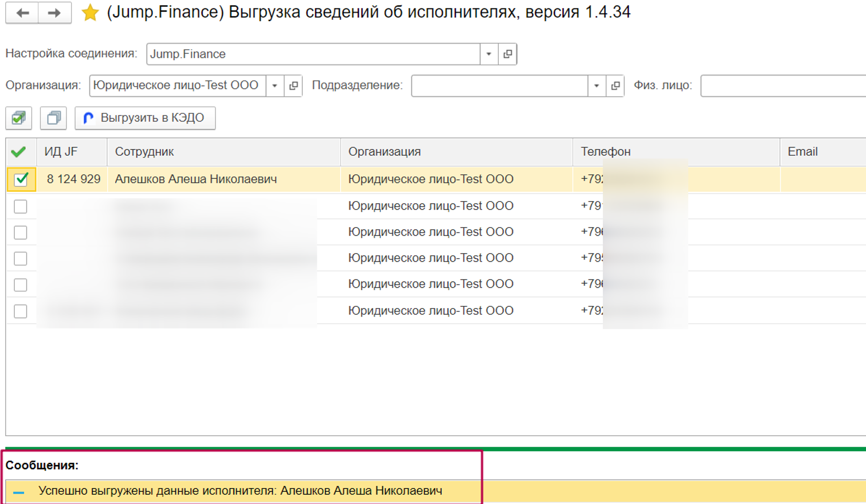Select the success message about Алешков
Screen dimensions: 866x504
240,491
